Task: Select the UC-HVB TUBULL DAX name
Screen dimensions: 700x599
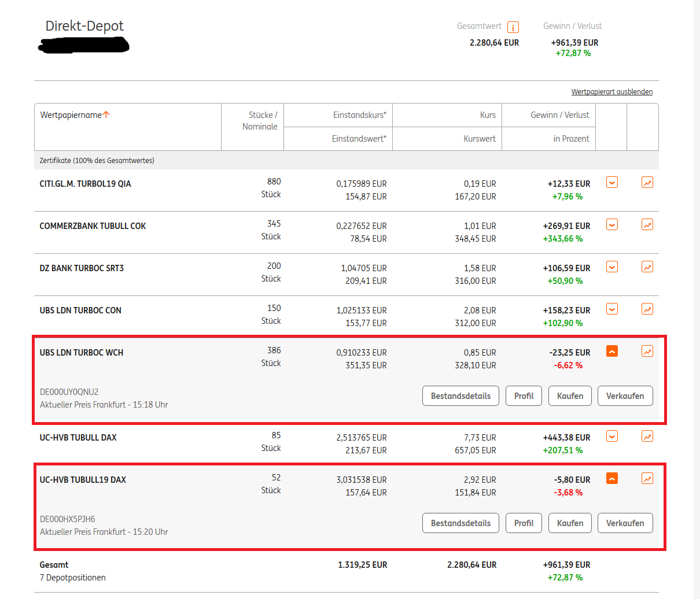Action: (x=78, y=438)
